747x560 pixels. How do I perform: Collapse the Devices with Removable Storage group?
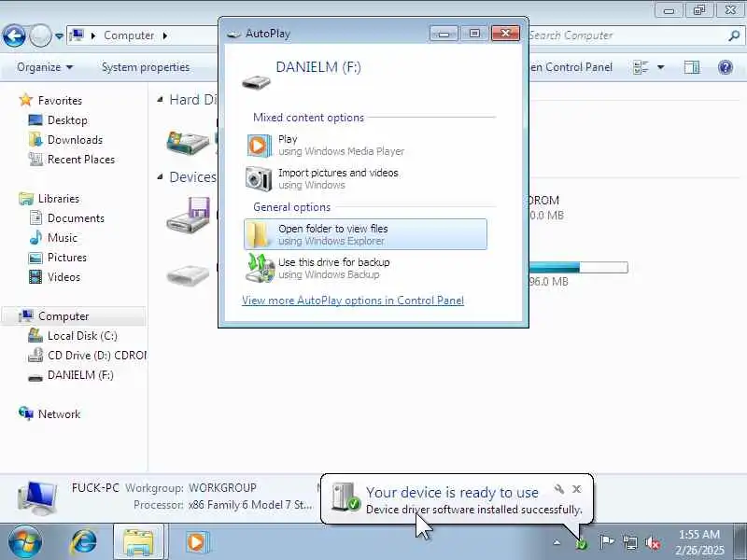[x=161, y=177]
